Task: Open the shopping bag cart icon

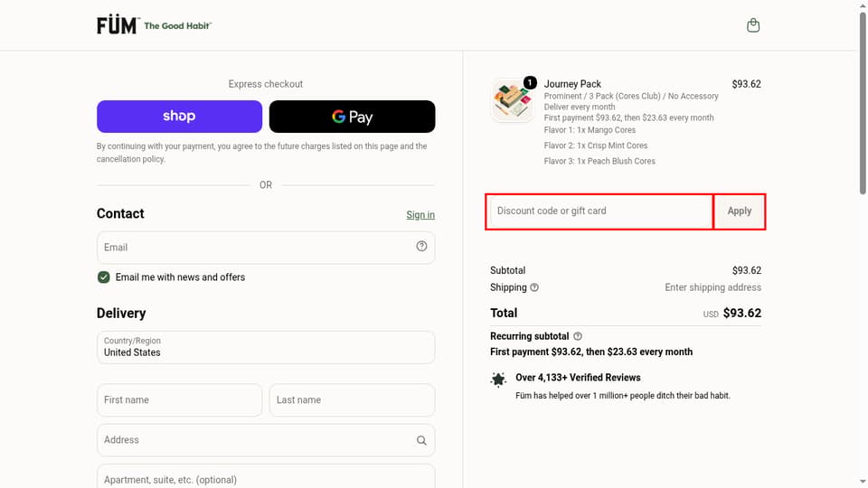Action: click(753, 25)
